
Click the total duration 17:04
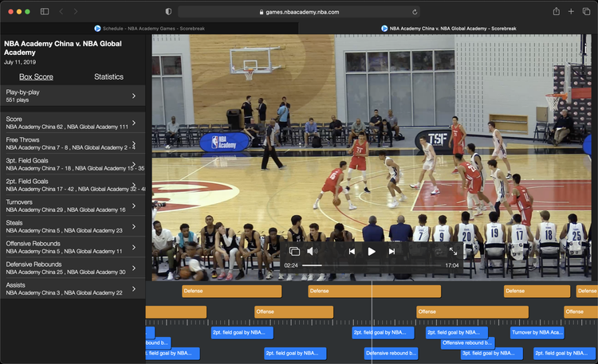tap(452, 265)
